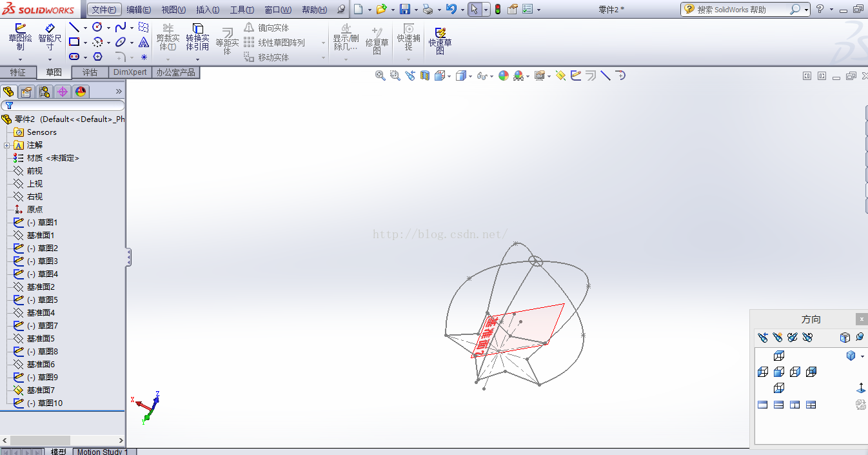Select Isometric view cube in Orientation panel
Viewport: 868px width, 455px height.
pos(851,356)
